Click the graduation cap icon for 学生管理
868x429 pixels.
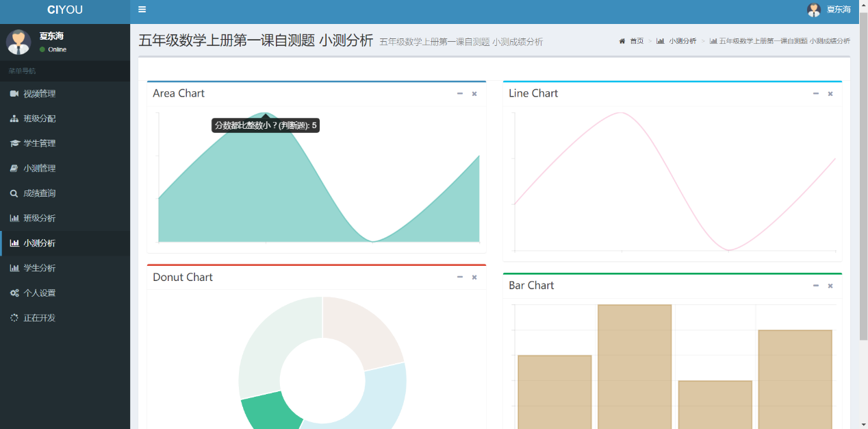pos(14,143)
